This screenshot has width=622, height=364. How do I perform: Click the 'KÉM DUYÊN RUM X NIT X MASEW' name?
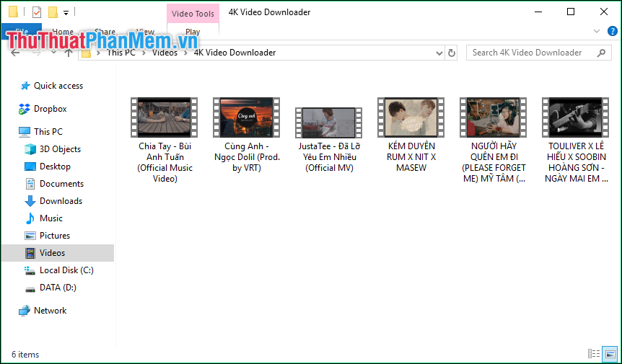(x=411, y=157)
